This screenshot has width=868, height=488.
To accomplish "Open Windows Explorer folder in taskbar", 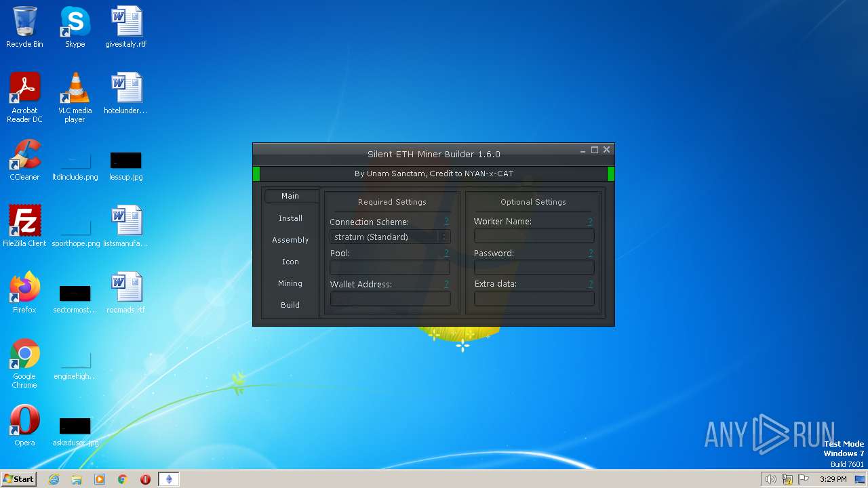I will coord(77,479).
